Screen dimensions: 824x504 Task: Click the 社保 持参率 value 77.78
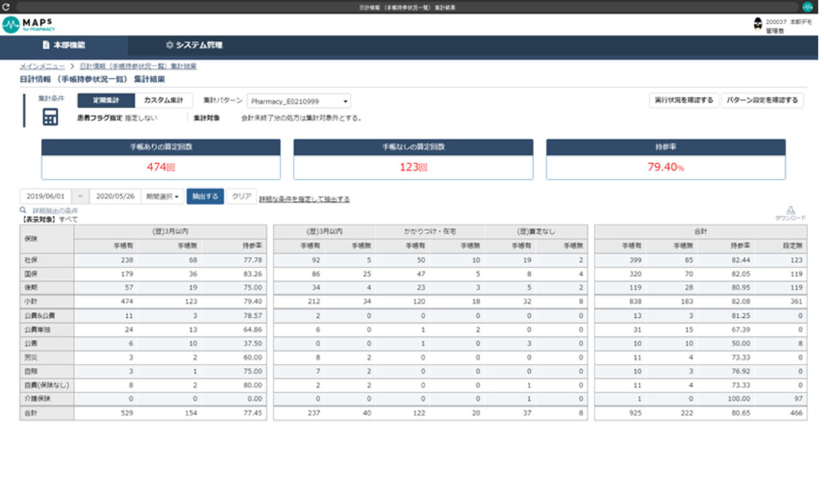coord(254,260)
